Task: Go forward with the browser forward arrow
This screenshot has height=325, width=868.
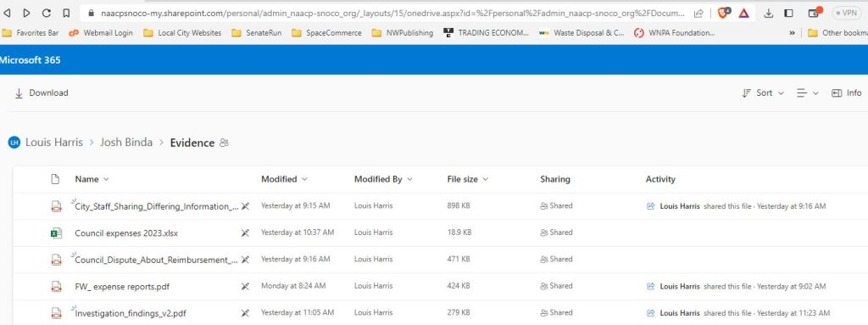Action: tap(26, 13)
